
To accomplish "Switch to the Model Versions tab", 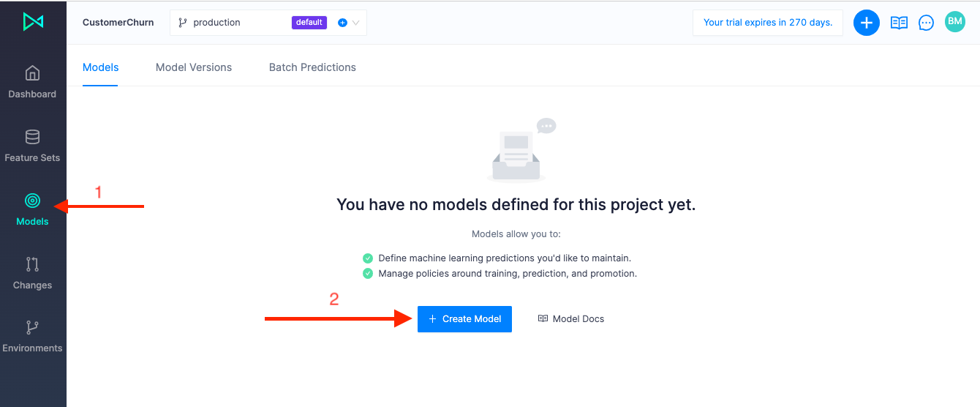I will pyautogui.click(x=194, y=67).
